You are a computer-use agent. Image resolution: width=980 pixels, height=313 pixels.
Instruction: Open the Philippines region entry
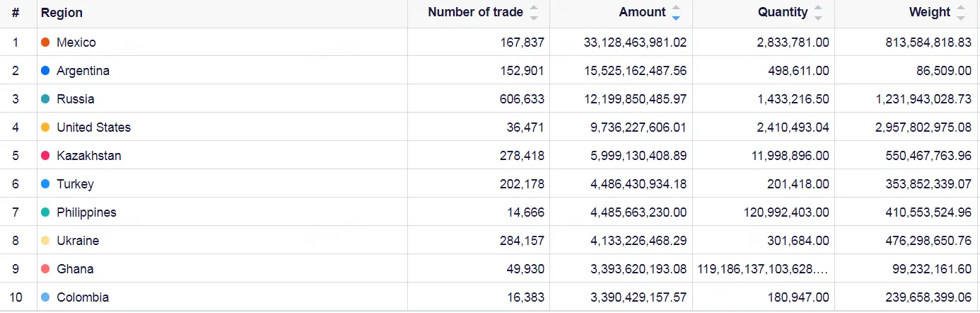(86, 212)
